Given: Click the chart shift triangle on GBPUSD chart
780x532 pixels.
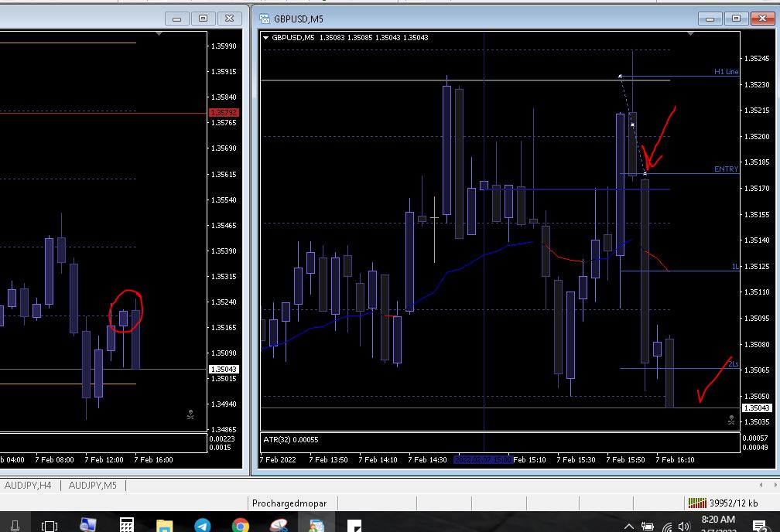Looking at the screenshot, I should tap(690, 33).
